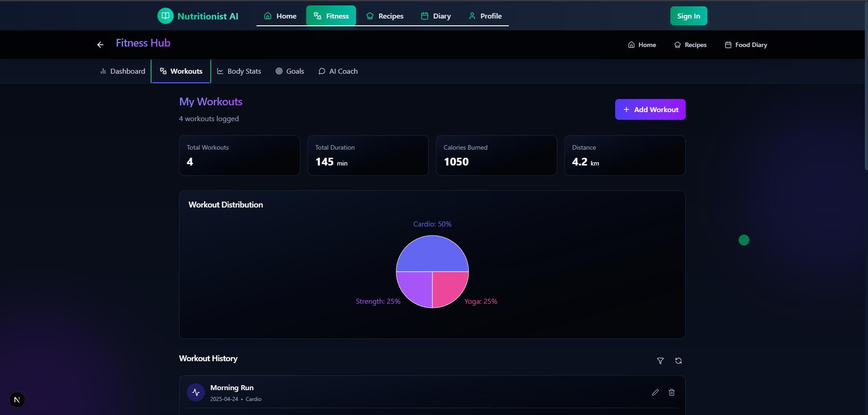Click the Distance stat card
This screenshot has width=868, height=415.
(625, 156)
